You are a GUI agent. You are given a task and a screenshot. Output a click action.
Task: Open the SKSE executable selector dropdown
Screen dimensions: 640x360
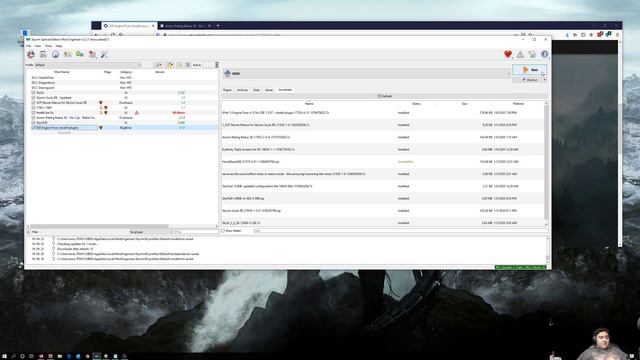pyautogui.click(x=366, y=73)
